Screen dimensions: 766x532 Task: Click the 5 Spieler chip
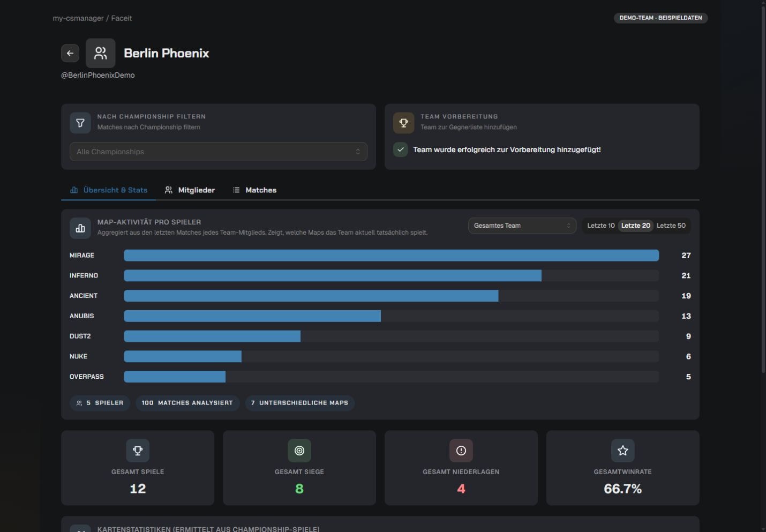point(100,403)
